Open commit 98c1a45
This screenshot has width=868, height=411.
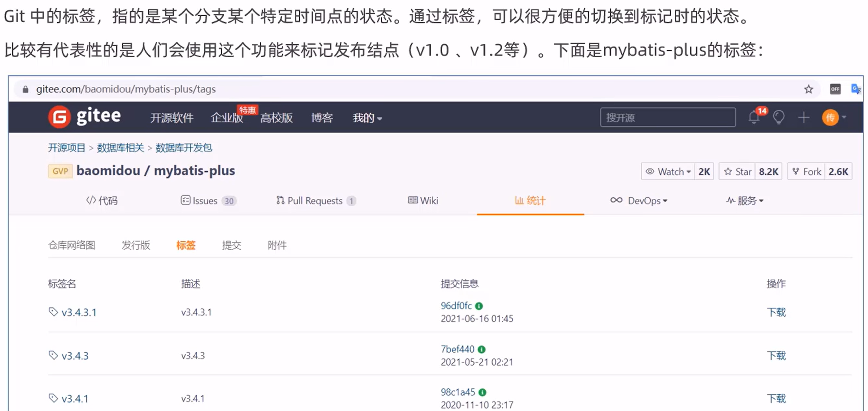pos(458,392)
